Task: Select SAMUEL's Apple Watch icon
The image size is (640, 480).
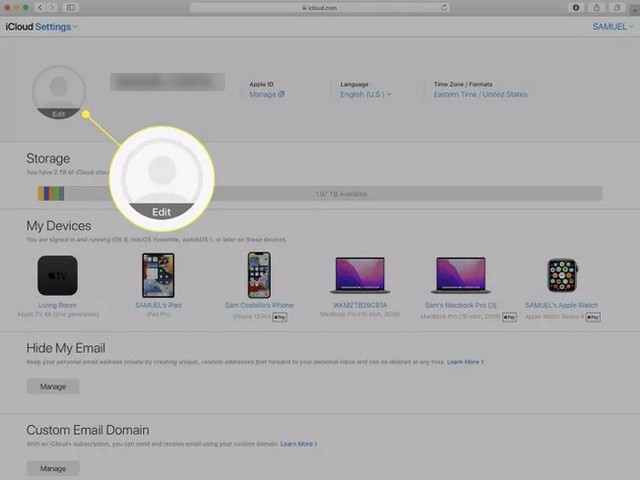Action: click(x=561, y=275)
